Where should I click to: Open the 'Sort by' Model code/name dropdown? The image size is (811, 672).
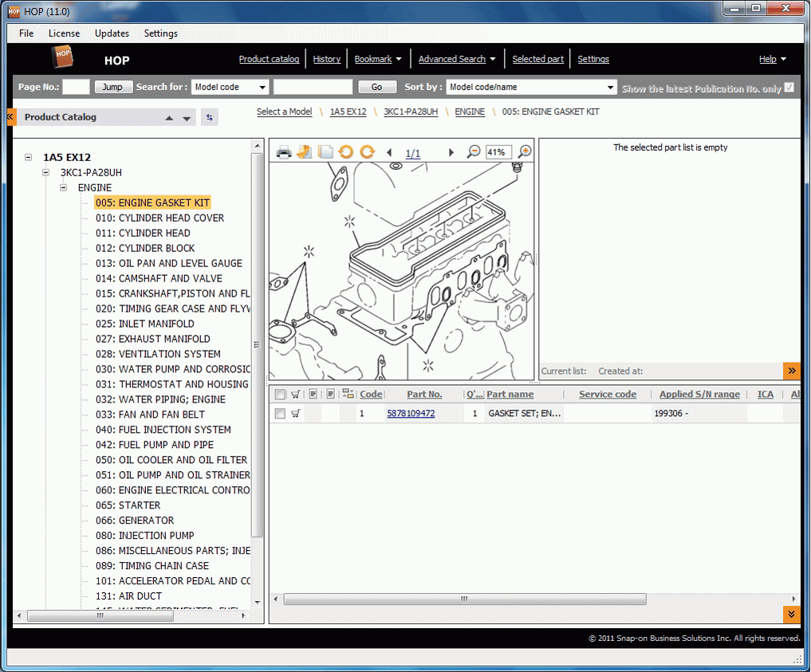pyautogui.click(x=531, y=86)
